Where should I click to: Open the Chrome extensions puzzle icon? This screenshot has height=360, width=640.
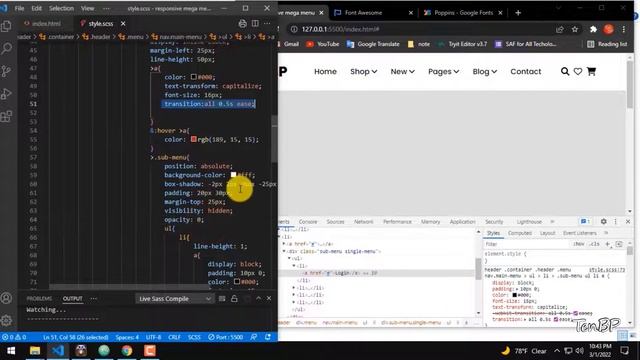click(593, 29)
